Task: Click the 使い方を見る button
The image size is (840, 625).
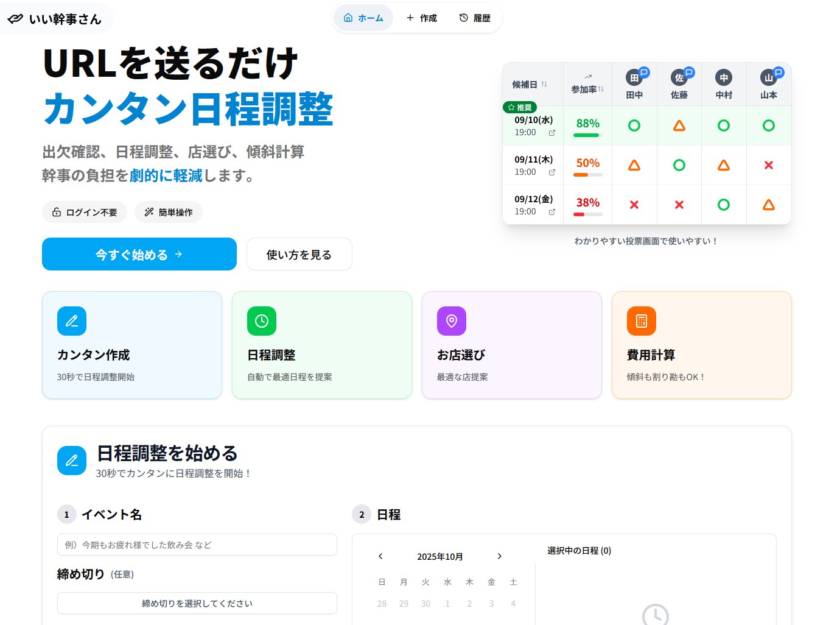Action: [299, 254]
